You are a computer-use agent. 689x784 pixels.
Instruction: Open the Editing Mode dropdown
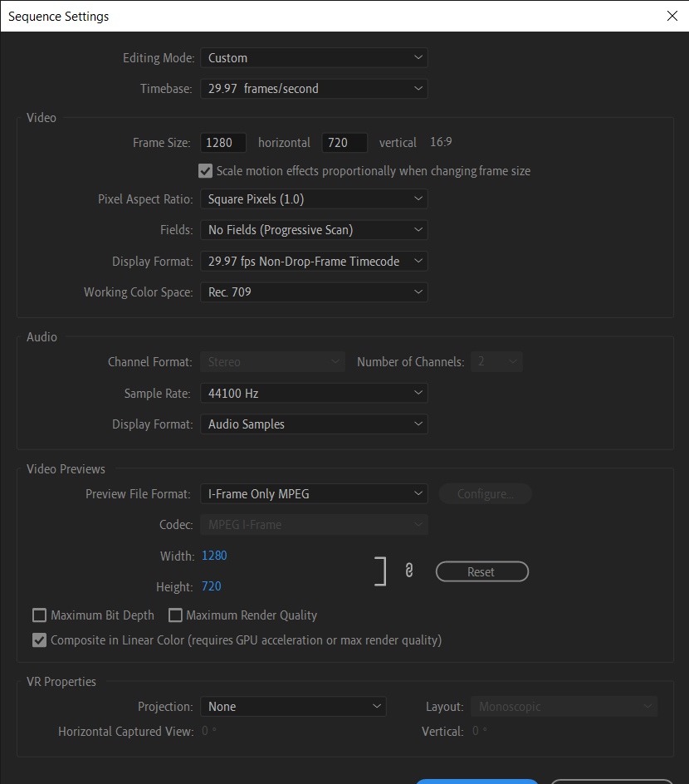click(314, 58)
